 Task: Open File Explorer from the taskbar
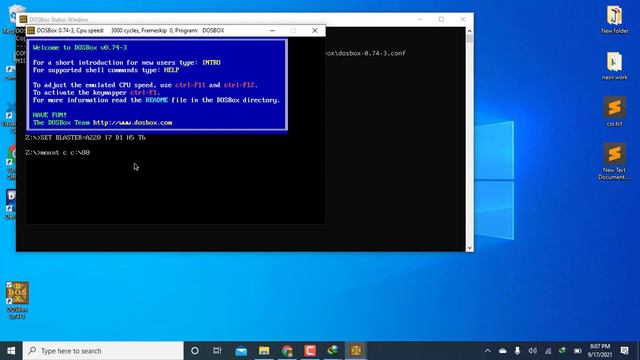(x=264, y=351)
